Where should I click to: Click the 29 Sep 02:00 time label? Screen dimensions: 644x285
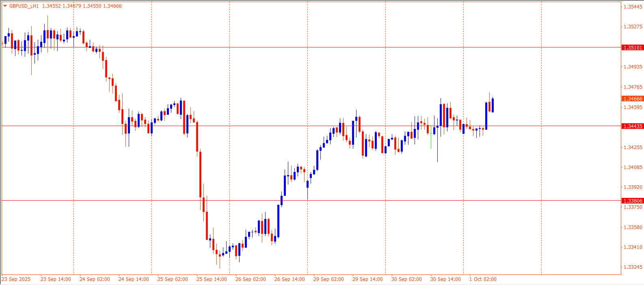(x=328, y=279)
